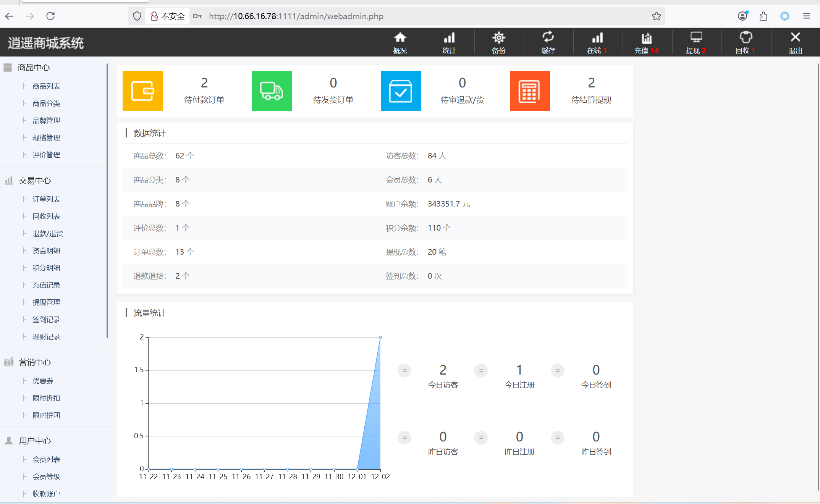Image resolution: width=820 pixels, height=504 pixels.
Task: Collapse the 交易中心 sidebar section
Action: 34,181
